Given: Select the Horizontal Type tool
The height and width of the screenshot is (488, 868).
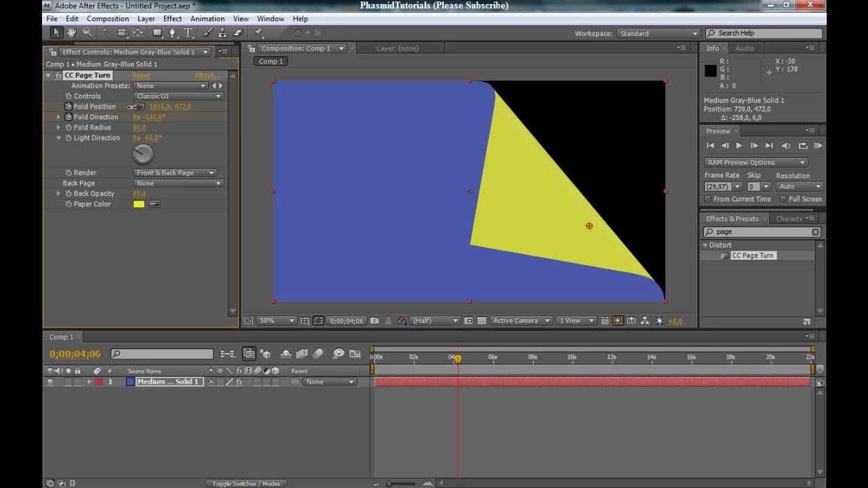Looking at the screenshot, I should (188, 33).
